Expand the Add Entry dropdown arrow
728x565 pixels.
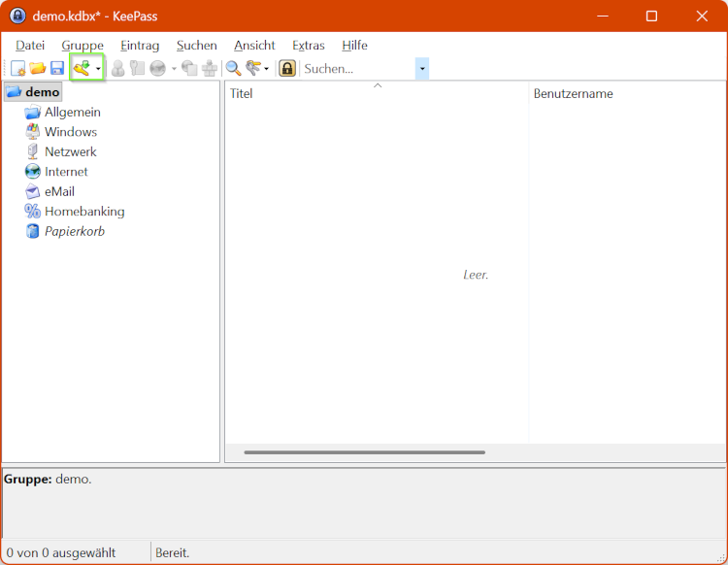tap(98, 69)
